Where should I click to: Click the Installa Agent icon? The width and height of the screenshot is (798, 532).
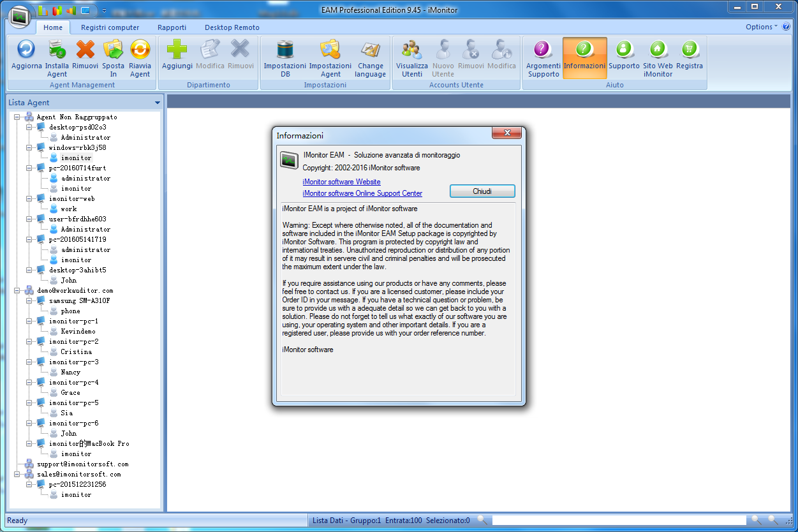coord(57,50)
